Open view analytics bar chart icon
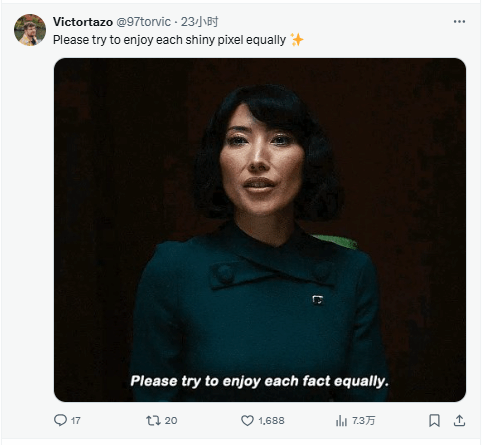482x445 pixels. [x=341, y=421]
